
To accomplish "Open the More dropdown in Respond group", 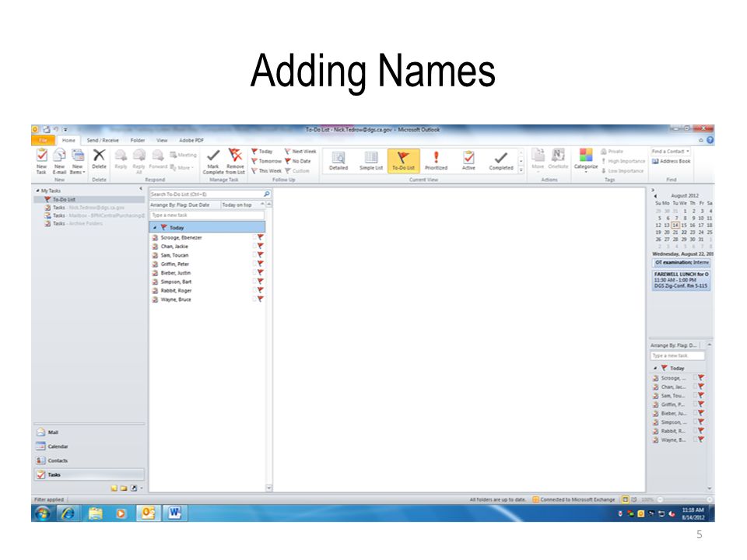I will click(182, 168).
